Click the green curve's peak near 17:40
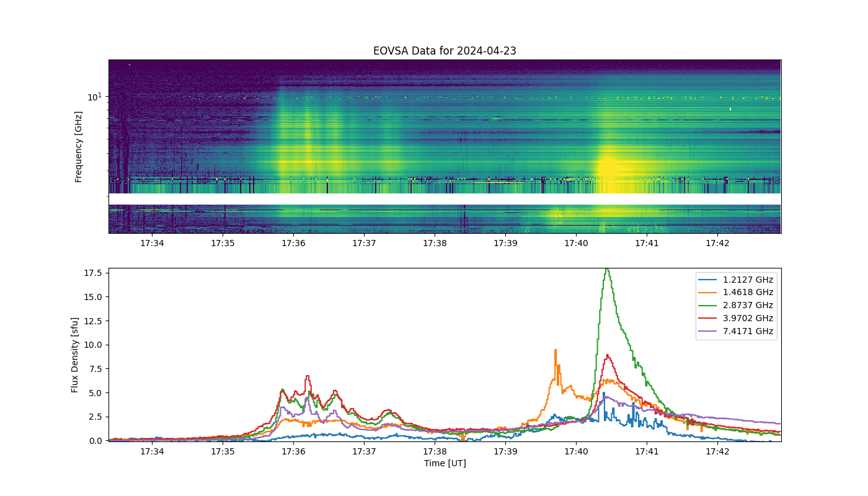 (606, 270)
